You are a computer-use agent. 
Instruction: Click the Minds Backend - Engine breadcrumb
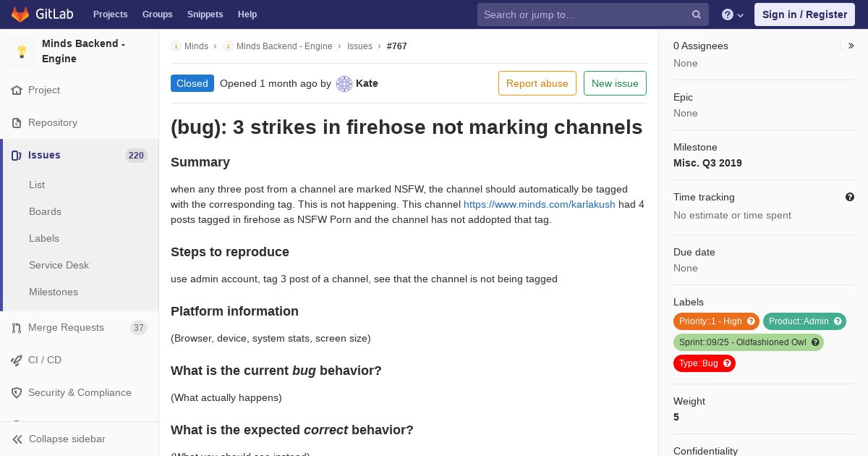click(x=284, y=46)
